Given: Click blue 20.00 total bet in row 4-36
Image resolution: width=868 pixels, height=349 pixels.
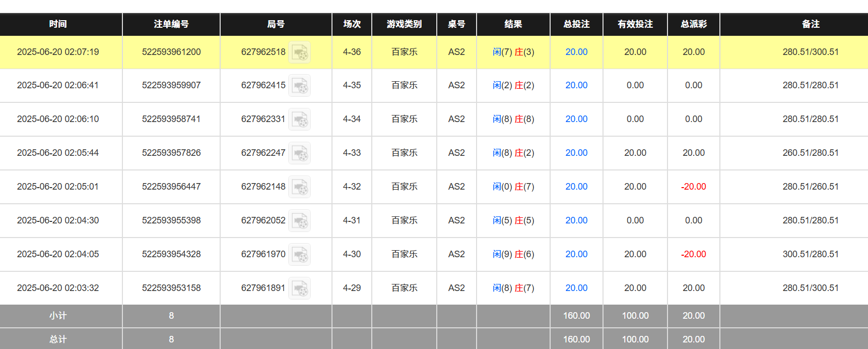Looking at the screenshot, I should (576, 52).
